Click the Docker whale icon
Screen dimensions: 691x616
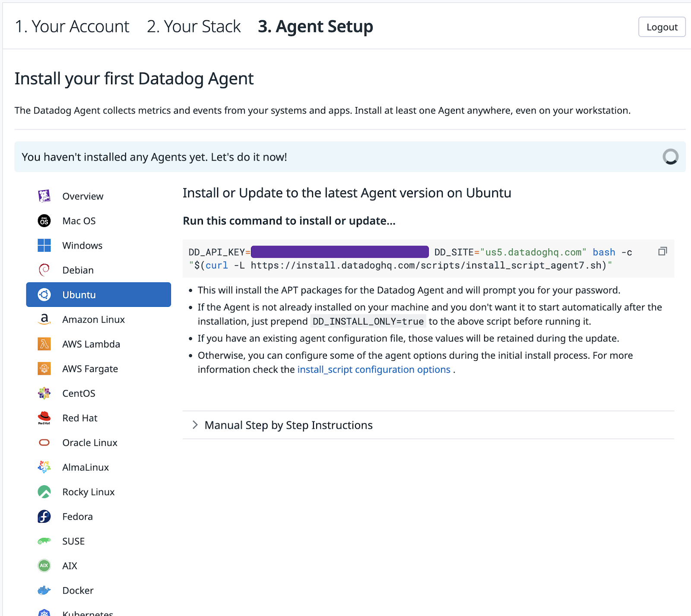click(x=44, y=590)
